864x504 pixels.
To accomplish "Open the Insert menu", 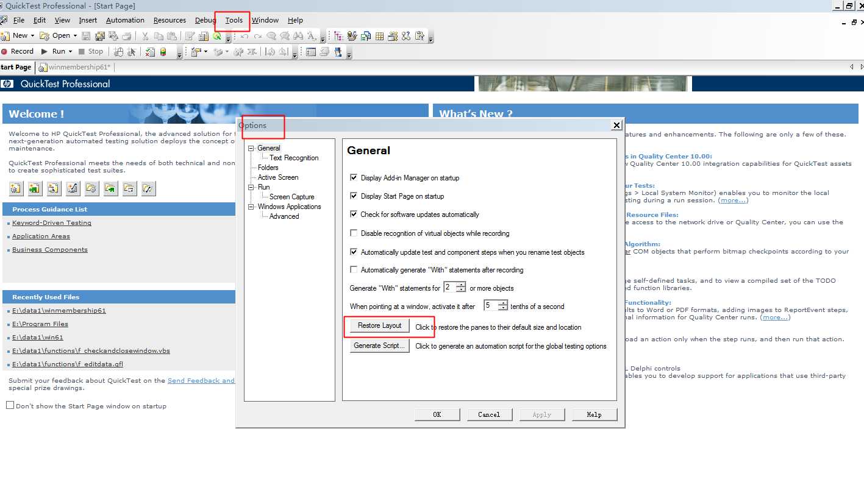I will (x=88, y=20).
